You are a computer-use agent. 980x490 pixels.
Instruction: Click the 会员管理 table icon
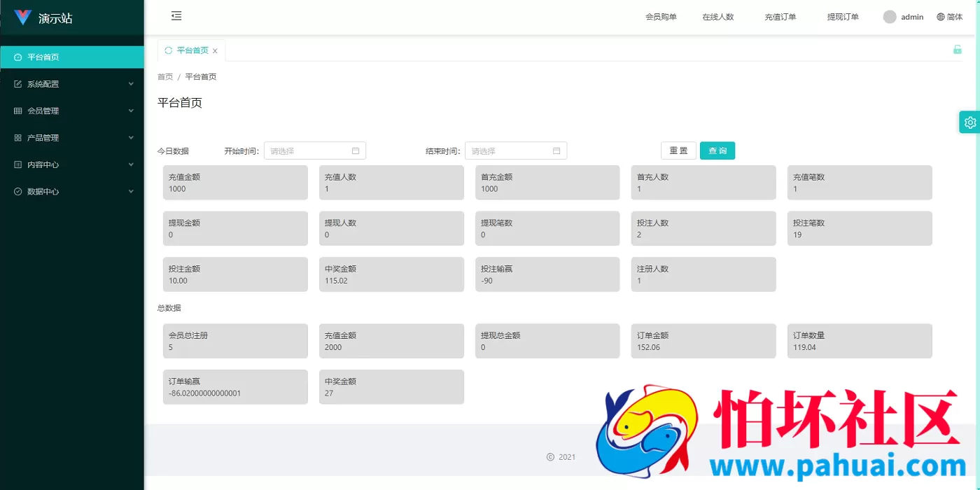point(18,111)
